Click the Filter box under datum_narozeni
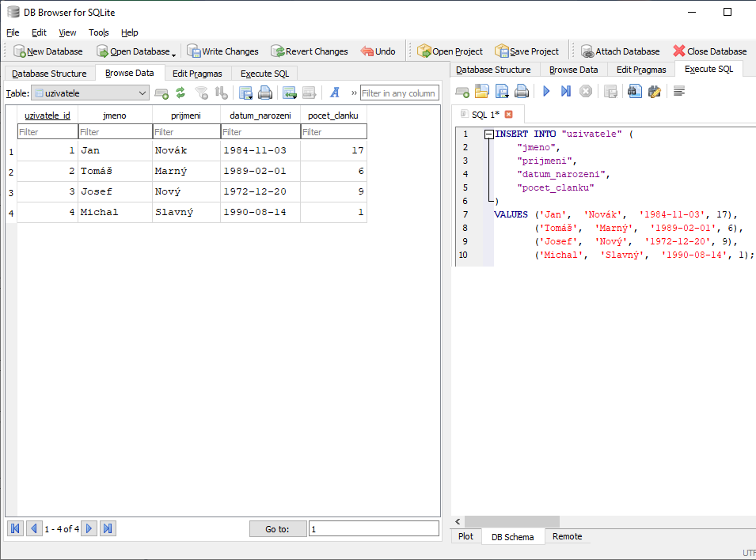The image size is (756, 560). pos(260,131)
